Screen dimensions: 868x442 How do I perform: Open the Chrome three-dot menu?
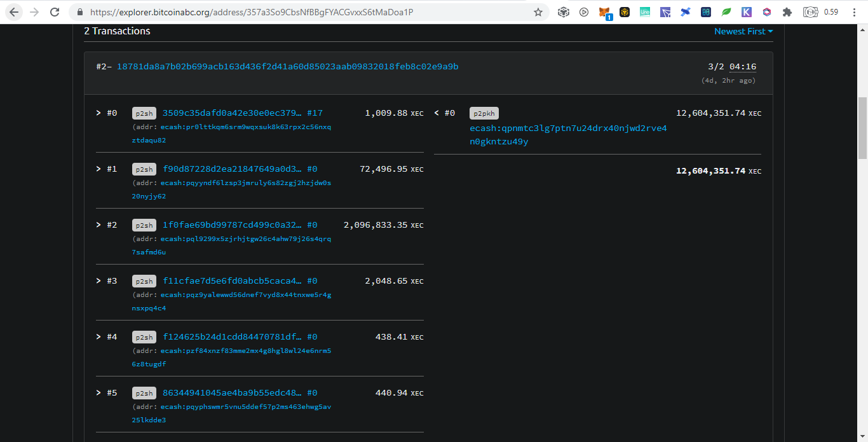click(x=854, y=12)
